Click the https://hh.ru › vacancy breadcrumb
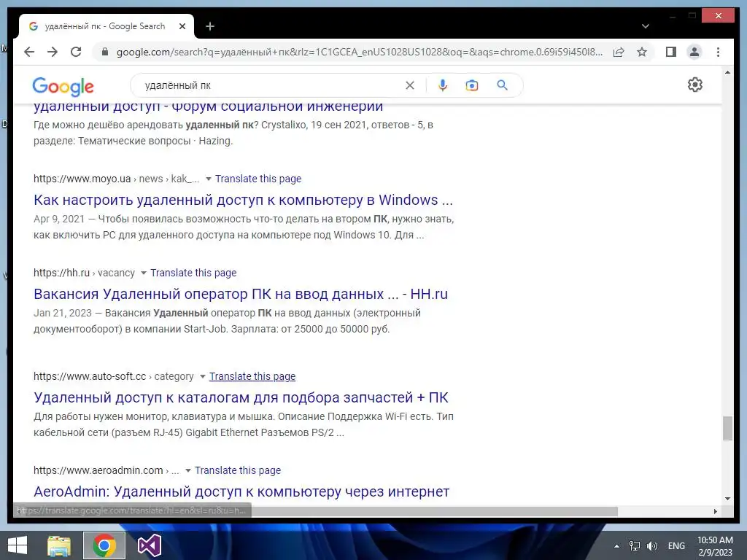 coord(85,273)
